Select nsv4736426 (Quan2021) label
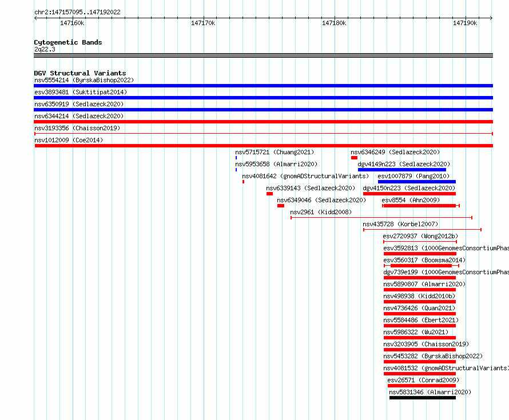The image size is (509, 420). (x=419, y=308)
